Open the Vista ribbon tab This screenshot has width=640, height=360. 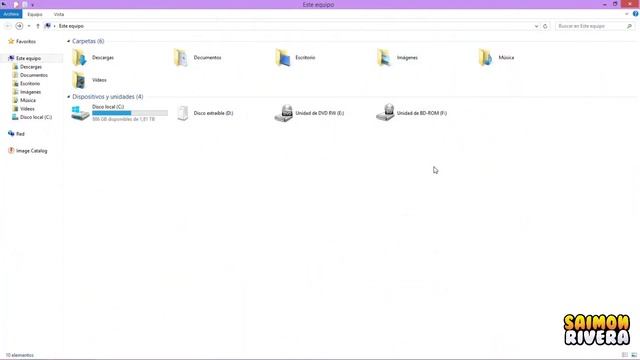(x=59, y=14)
